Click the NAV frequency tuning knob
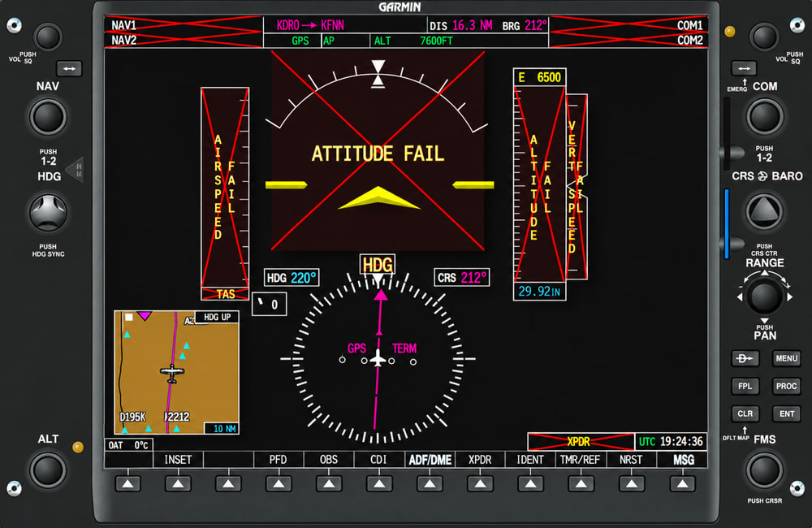 coord(48,117)
